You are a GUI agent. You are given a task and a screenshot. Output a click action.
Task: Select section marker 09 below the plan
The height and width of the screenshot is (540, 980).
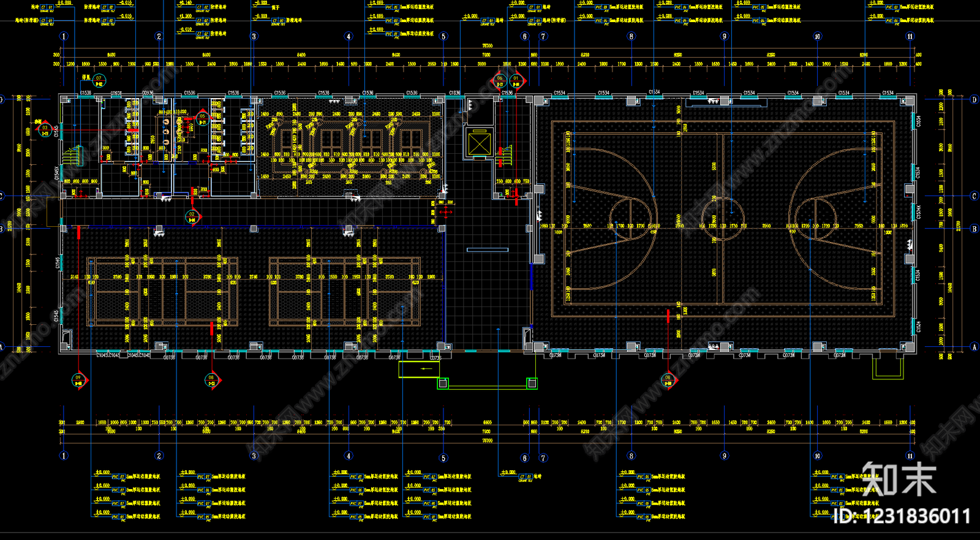coord(78,381)
